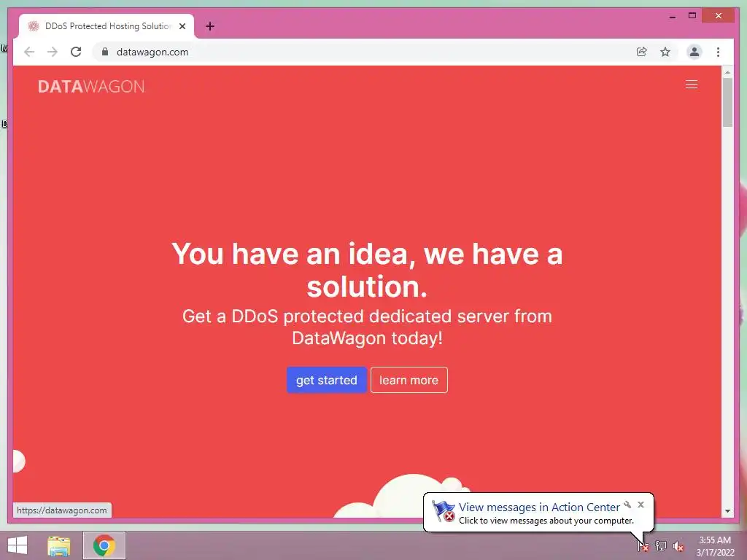
Task: Click the page scrollbar down arrow
Action: (727, 511)
